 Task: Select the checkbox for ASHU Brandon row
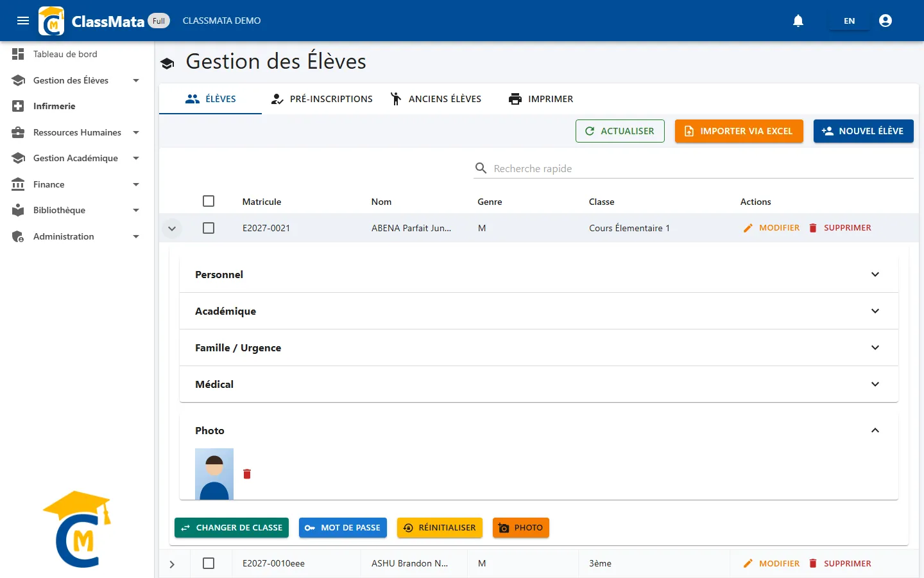(x=209, y=563)
